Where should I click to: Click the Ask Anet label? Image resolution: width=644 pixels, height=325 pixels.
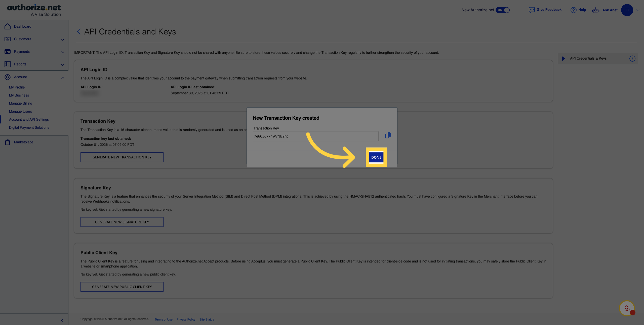pos(610,10)
